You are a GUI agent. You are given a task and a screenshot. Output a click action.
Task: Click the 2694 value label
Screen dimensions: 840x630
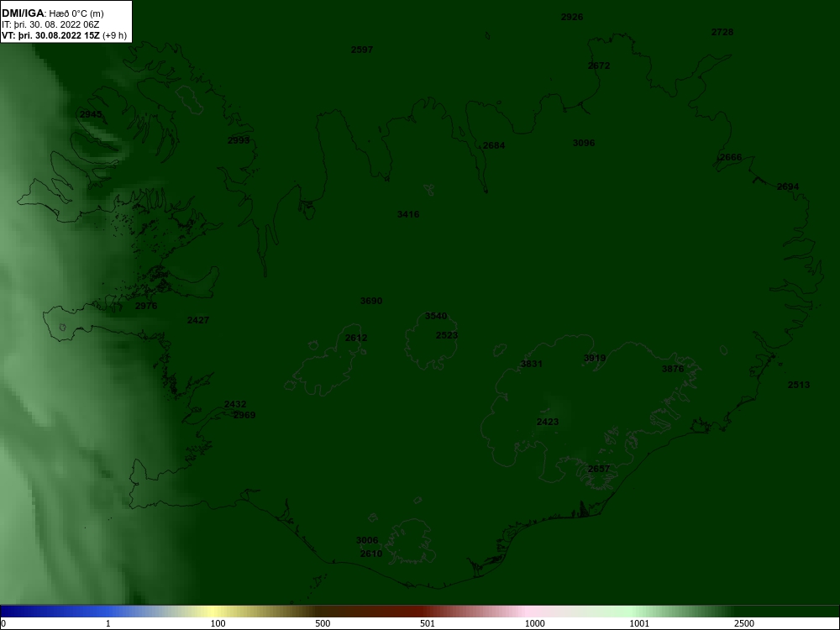788,187
